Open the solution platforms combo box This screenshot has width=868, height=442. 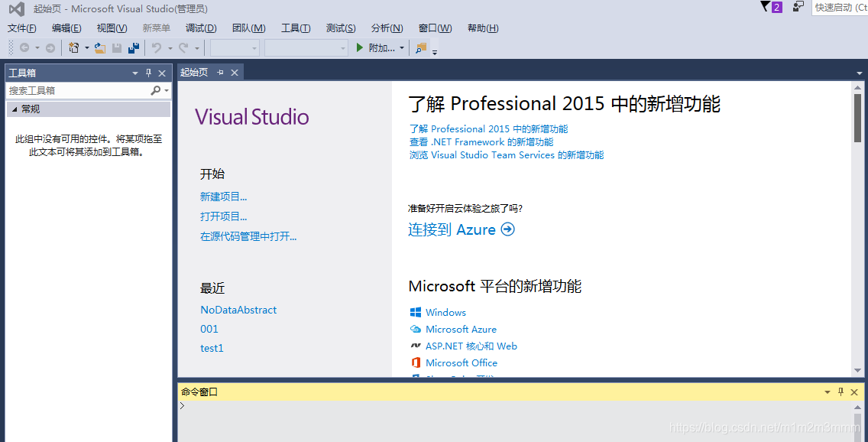tap(306, 48)
